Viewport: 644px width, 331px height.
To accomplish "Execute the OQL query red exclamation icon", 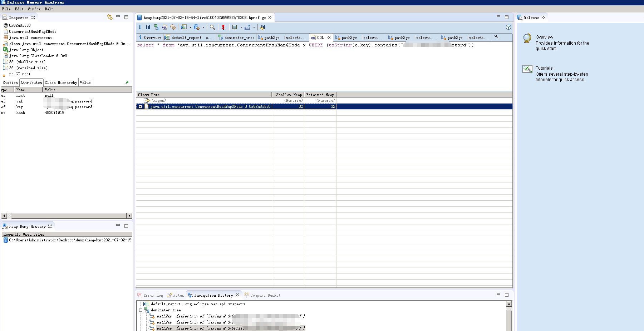I will [x=223, y=27].
